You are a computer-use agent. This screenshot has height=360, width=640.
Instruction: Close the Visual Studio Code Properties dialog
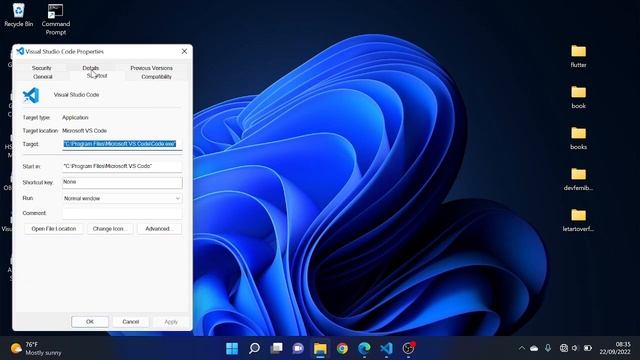pos(184,51)
